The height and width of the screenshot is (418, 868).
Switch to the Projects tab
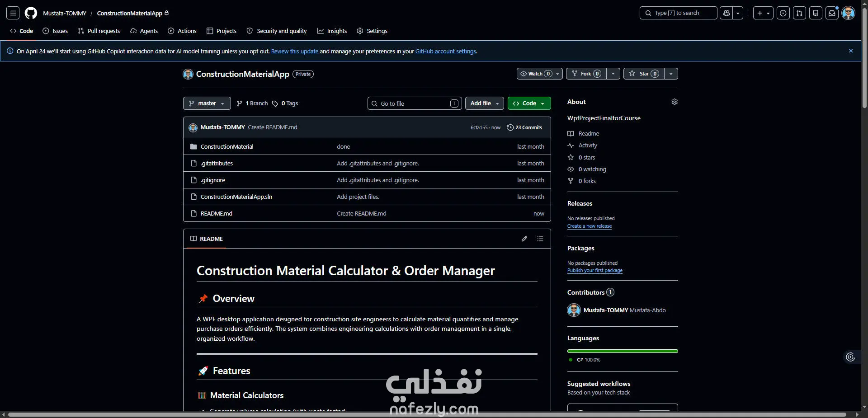click(x=222, y=31)
